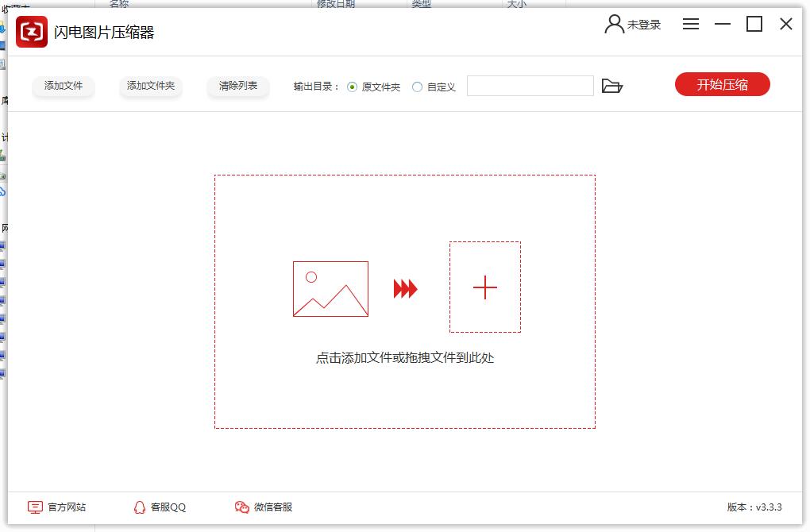Browse output folder with folder icon
The image size is (810, 532).
coord(611,86)
